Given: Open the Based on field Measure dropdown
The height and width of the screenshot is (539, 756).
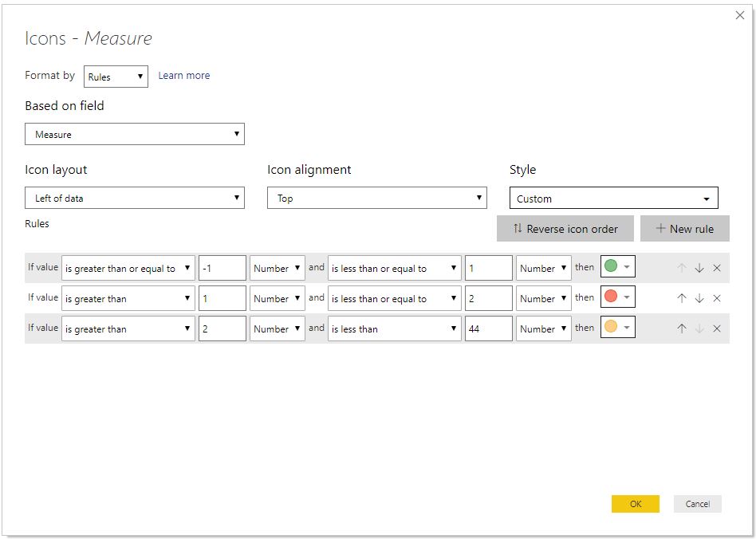Looking at the screenshot, I should (135, 134).
